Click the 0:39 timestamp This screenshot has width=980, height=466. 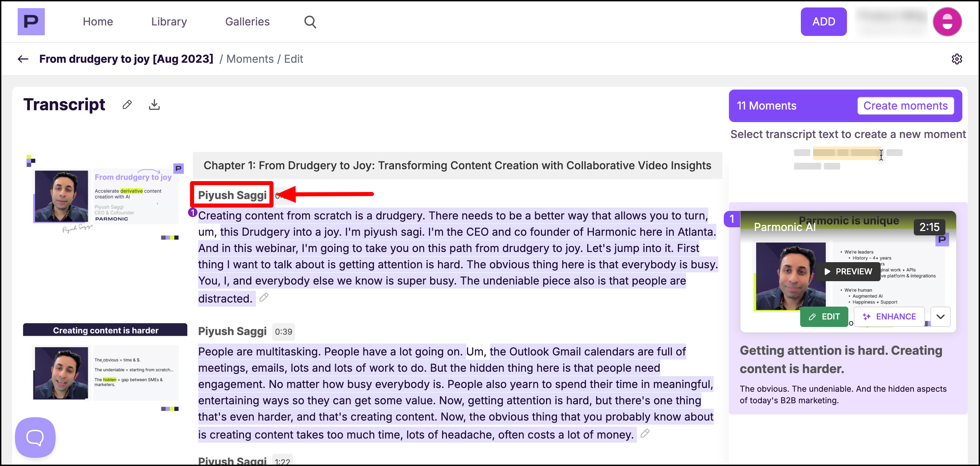[x=283, y=331]
